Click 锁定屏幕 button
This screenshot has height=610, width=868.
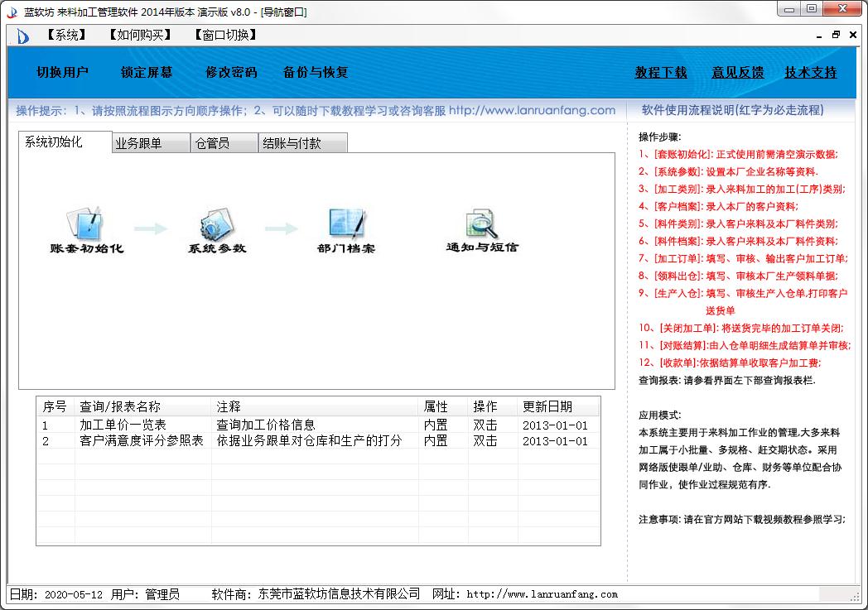[x=147, y=73]
